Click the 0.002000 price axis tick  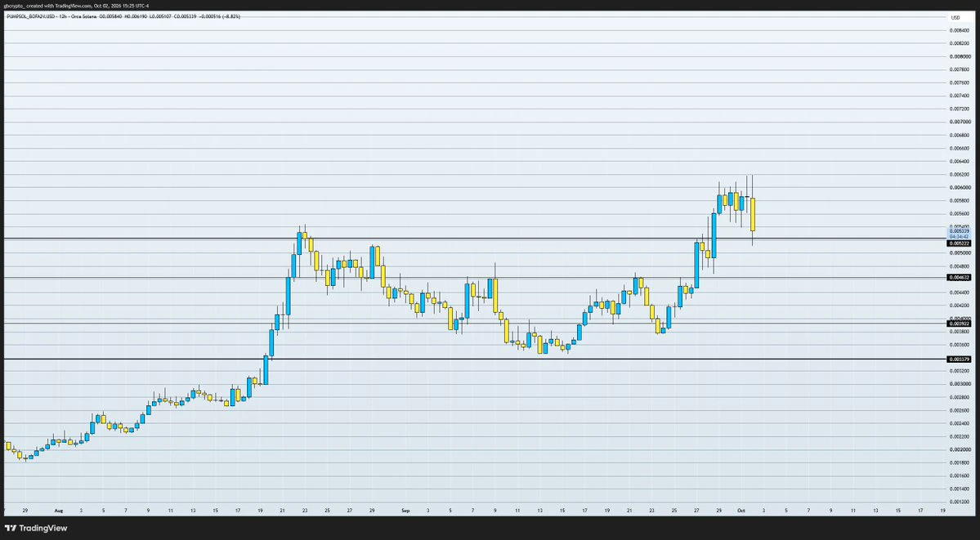click(959, 449)
